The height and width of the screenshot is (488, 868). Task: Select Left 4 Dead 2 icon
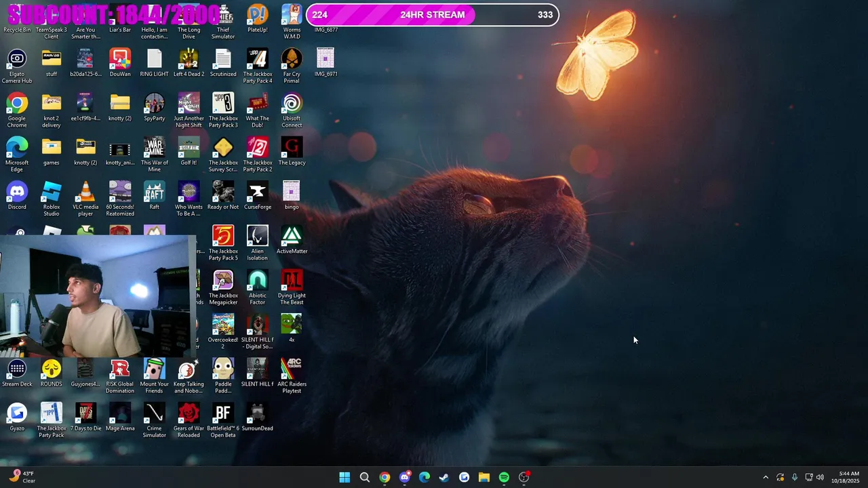(x=189, y=63)
